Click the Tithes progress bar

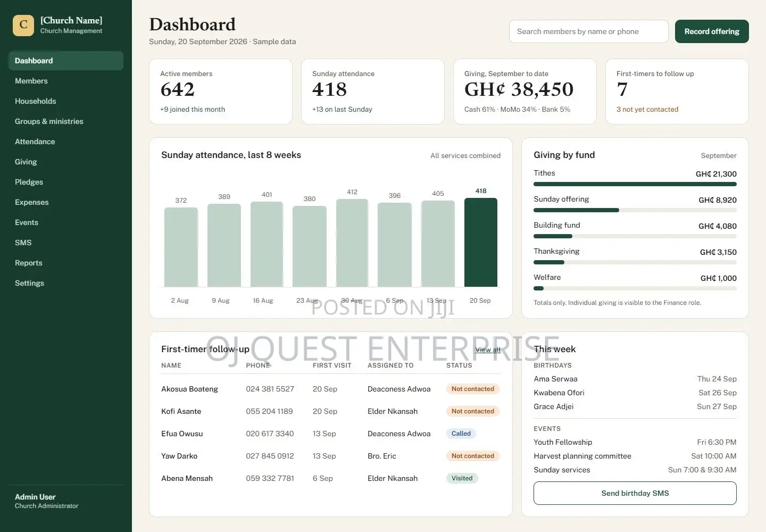pos(635,184)
